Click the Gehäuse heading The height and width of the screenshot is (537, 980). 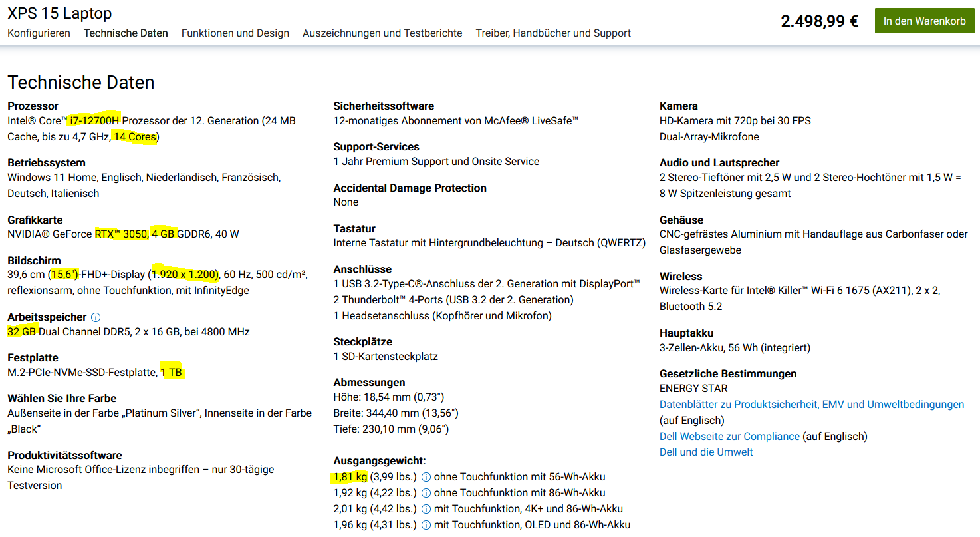click(681, 220)
